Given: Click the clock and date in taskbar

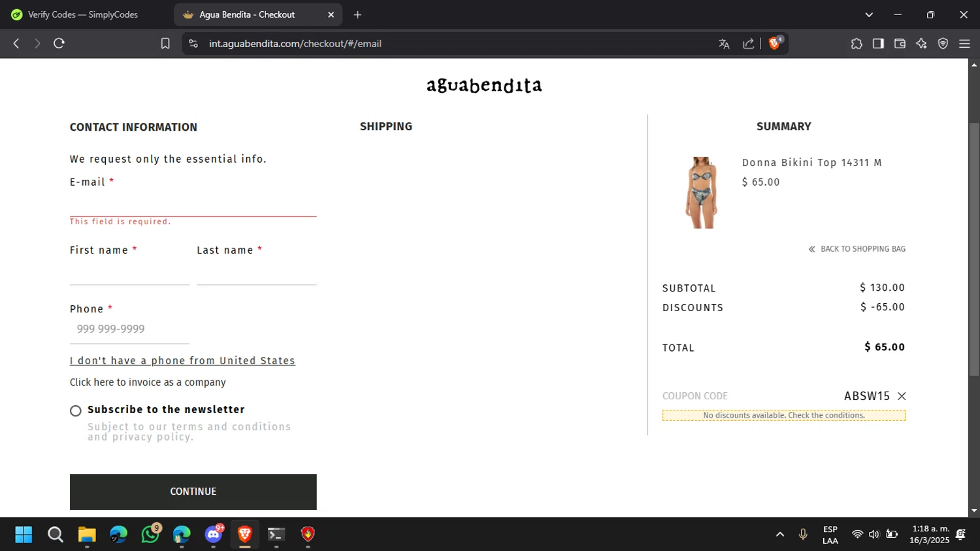Looking at the screenshot, I should [930, 535].
